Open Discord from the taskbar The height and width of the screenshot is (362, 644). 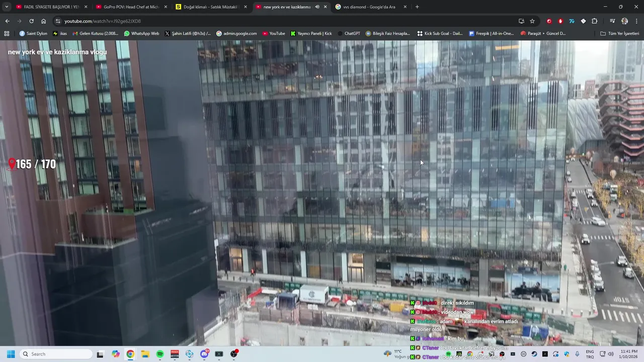(204, 354)
